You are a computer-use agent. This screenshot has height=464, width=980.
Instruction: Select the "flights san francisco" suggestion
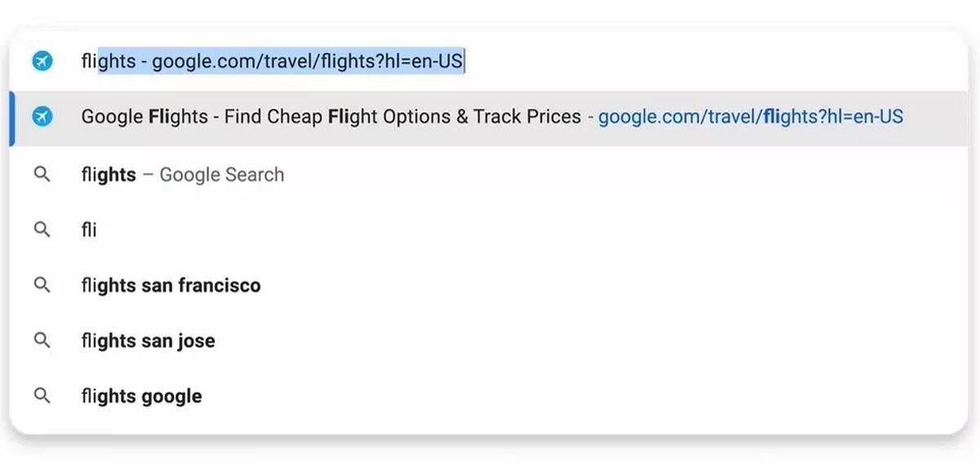(x=171, y=286)
